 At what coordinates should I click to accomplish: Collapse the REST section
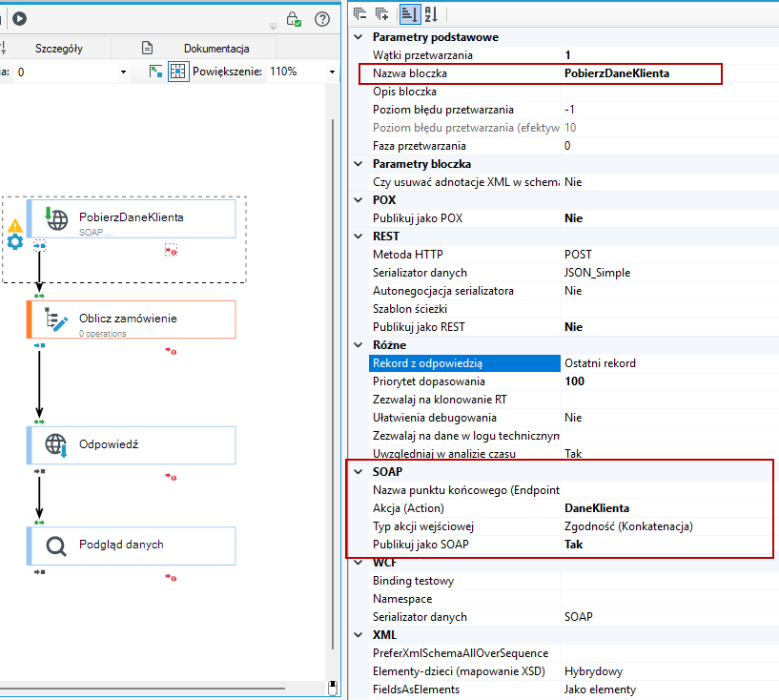359,236
